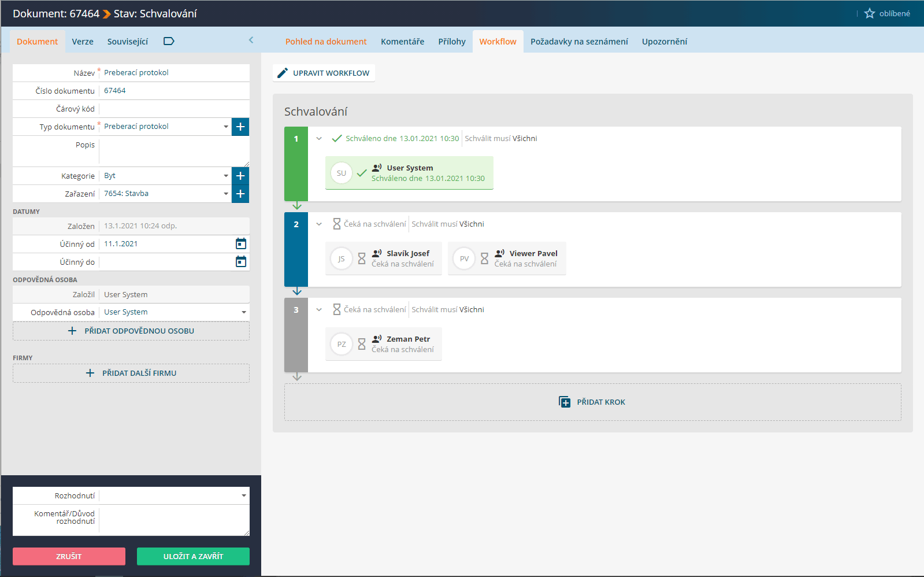Viewport: 924px width, 577px height.
Task: Click plus icon beside Zařazení field
Action: (x=240, y=194)
